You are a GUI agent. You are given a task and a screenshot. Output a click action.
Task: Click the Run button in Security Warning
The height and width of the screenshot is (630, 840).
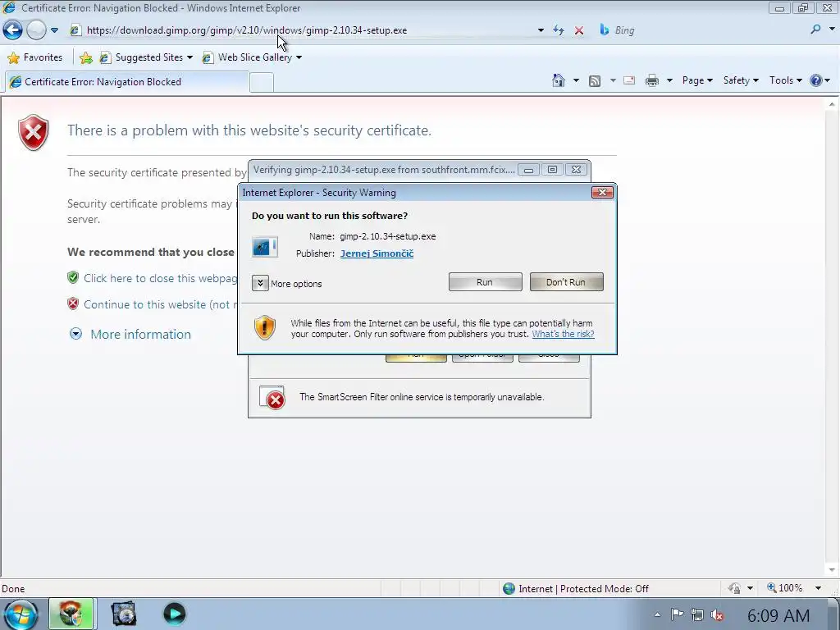pyautogui.click(x=485, y=282)
